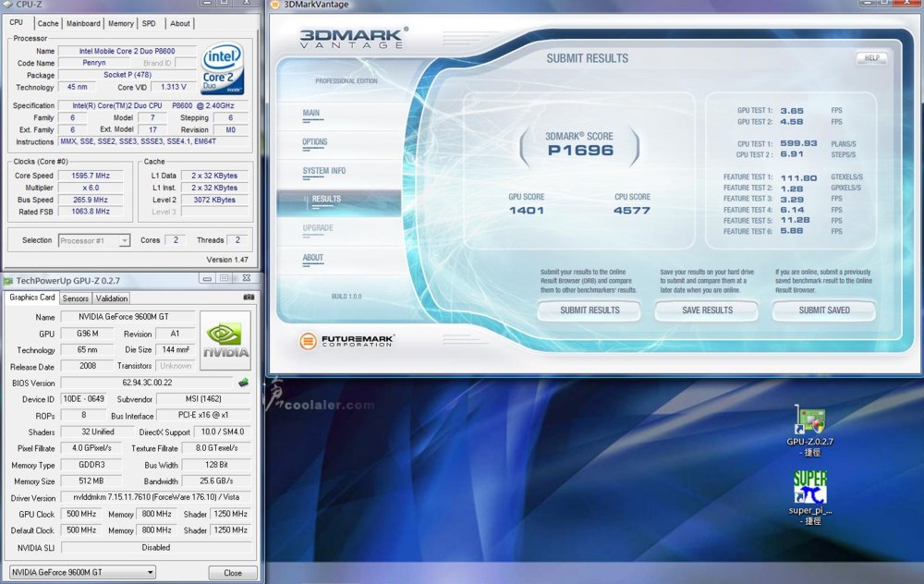Click the Core VID value 1.313 V
Screen dimensions: 924x584
click(x=174, y=87)
